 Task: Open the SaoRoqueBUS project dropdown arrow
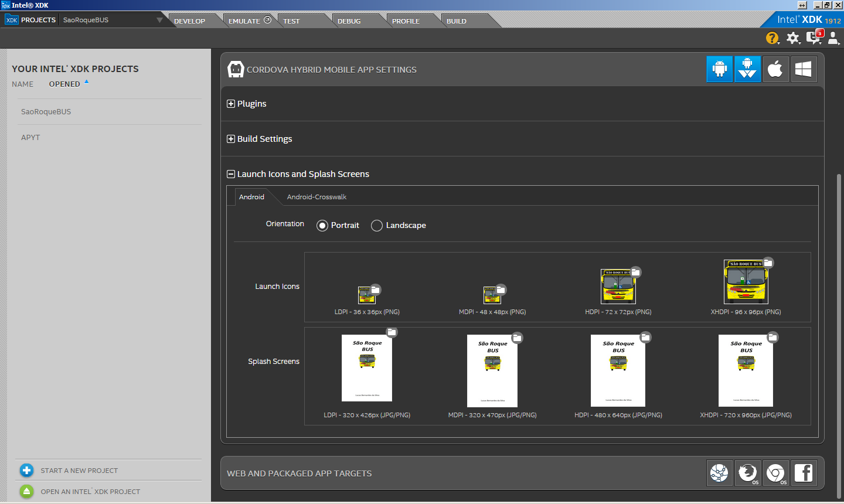159,20
